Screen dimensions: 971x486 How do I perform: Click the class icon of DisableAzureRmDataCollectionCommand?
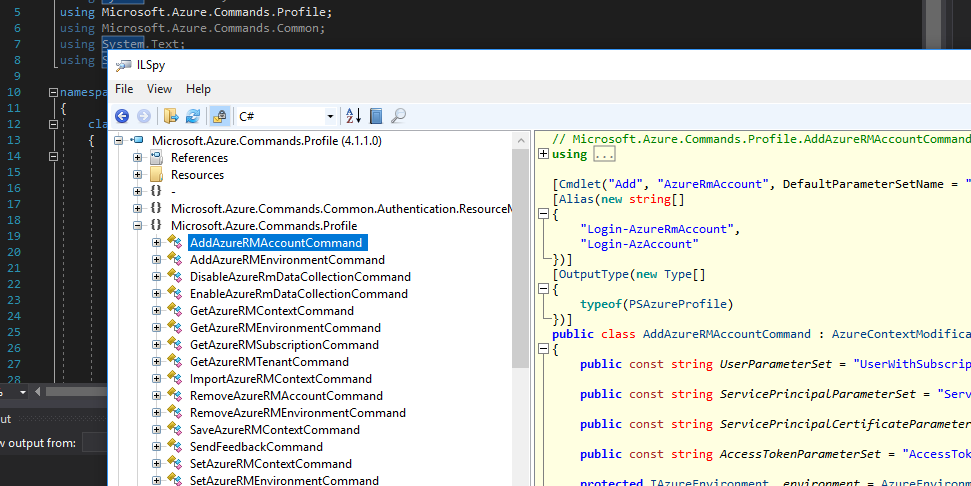pyautogui.click(x=175, y=277)
